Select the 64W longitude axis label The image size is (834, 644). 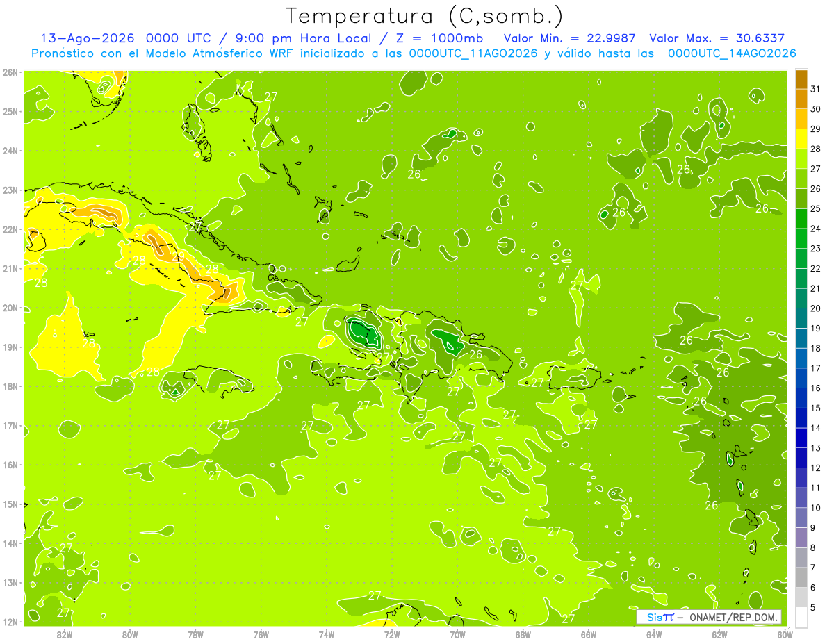click(654, 634)
